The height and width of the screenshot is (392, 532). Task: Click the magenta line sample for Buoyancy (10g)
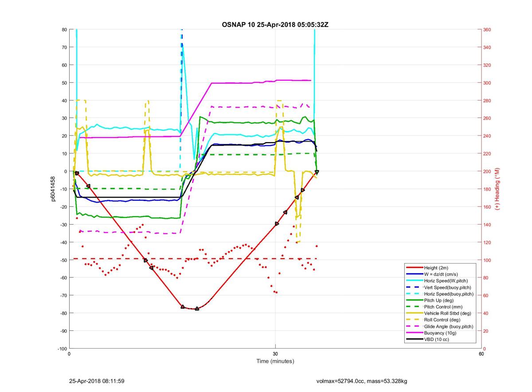[414, 333]
